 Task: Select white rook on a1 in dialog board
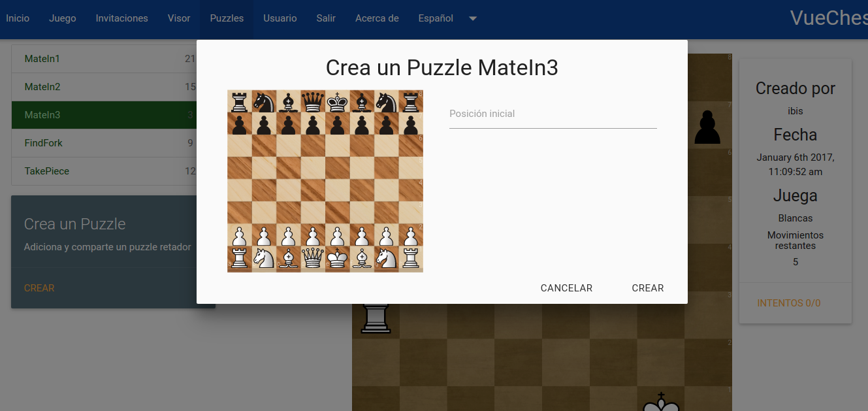(x=240, y=258)
